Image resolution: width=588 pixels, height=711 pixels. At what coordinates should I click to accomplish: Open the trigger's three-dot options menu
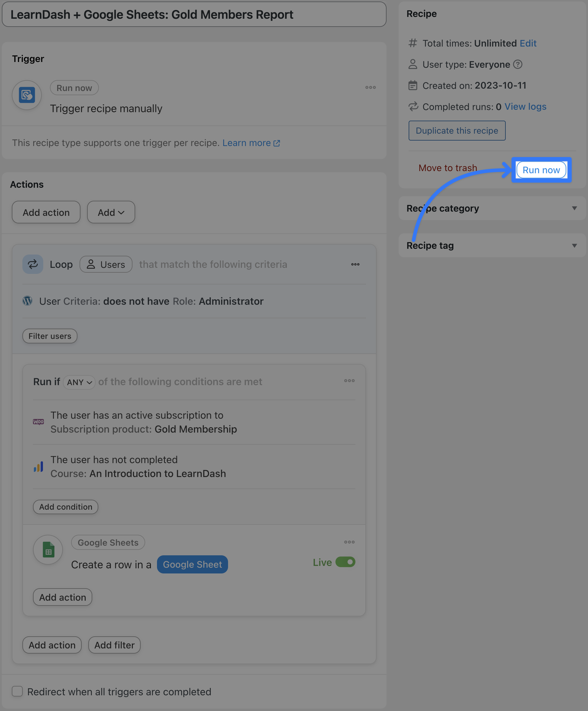click(x=370, y=87)
